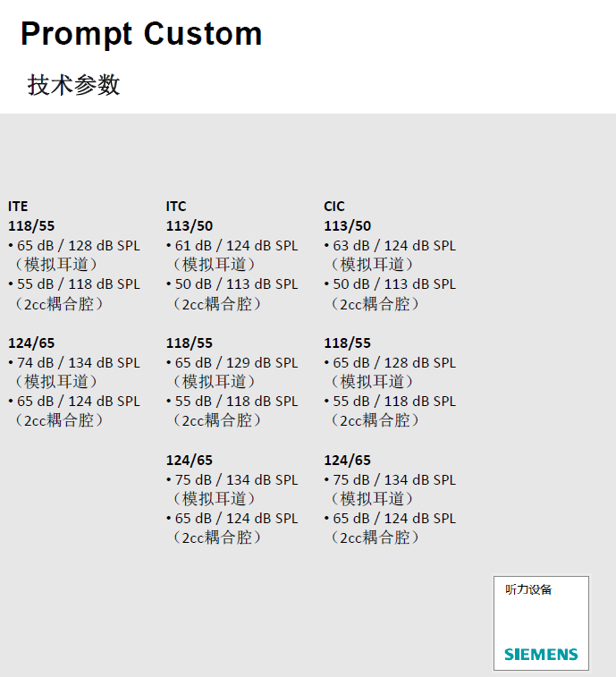Click the 技术参数 subtitle
616x677 pixels.
(x=73, y=85)
